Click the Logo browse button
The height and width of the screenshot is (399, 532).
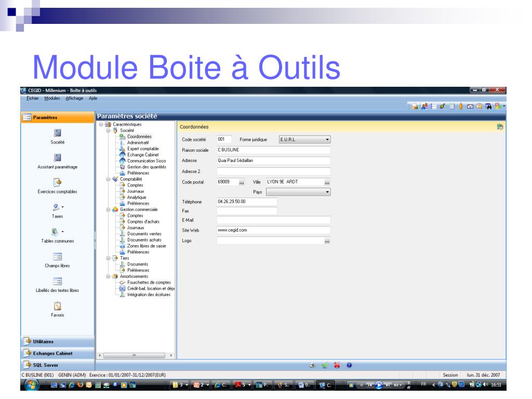click(x=327, y=241)
